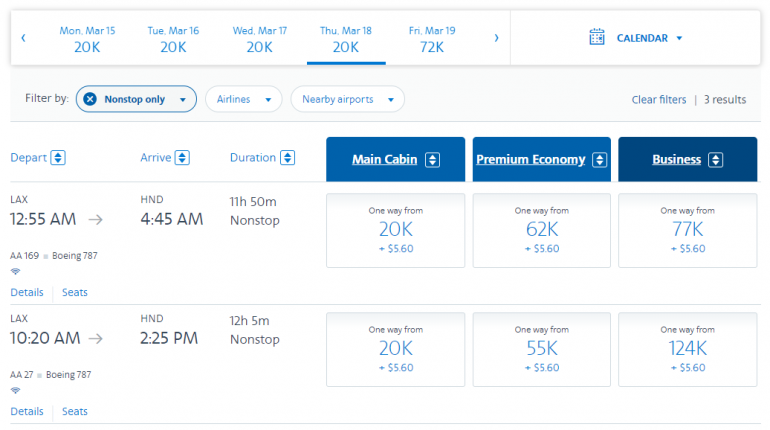Sort flights by Arrive time icon
Viewport: 770px width, 430px height.
pyautogui.click(x=182, y=158)
